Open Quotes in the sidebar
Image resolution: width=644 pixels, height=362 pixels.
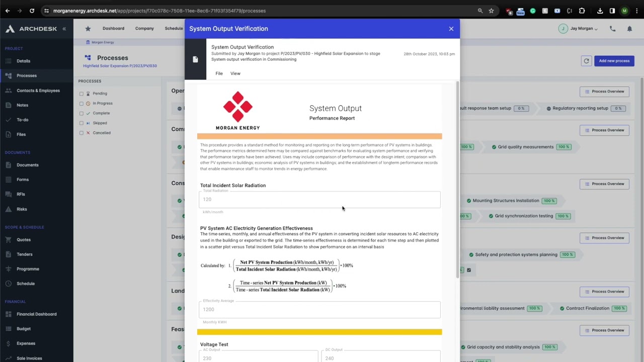click(23, 240)
